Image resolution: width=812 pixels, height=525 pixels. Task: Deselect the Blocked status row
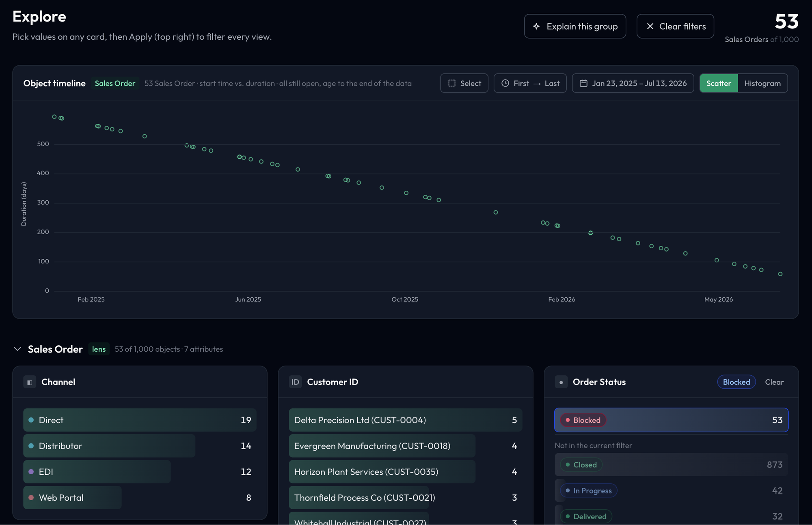click(671, 420)
